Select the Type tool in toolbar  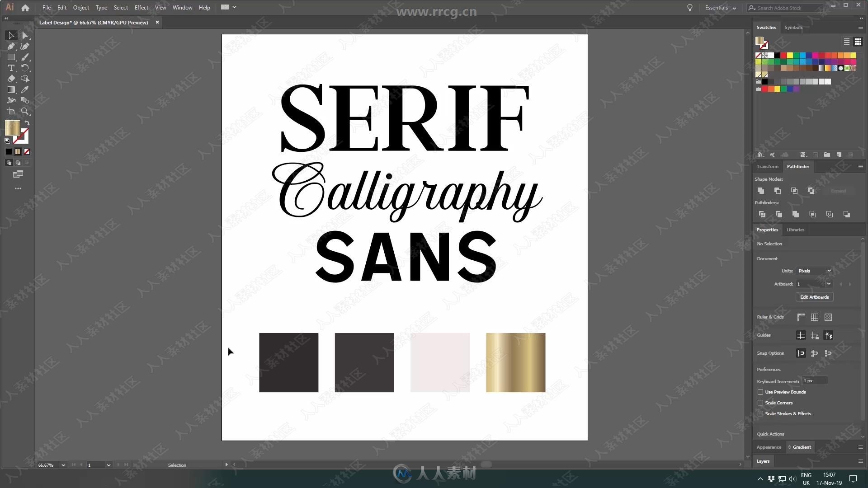pyautogui.click(x=11, y=68)
